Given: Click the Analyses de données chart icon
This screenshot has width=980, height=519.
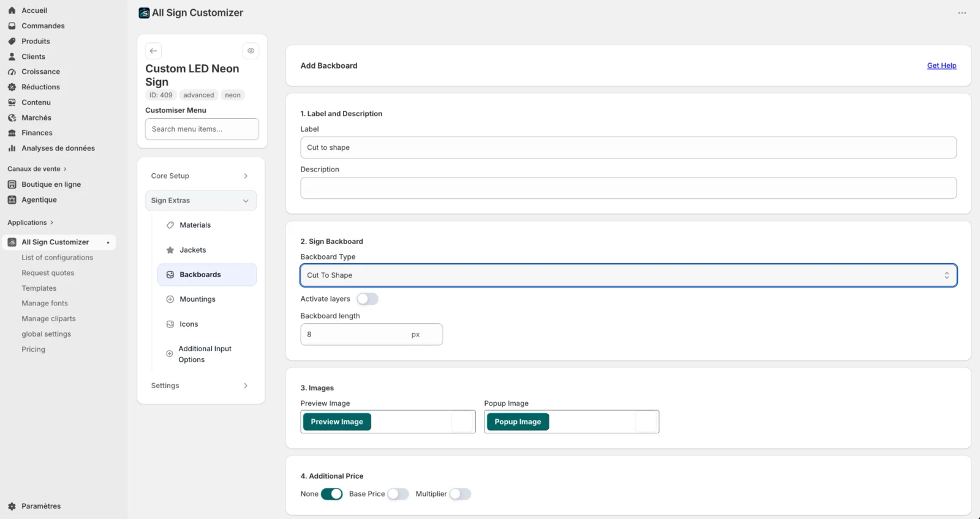Looking at the screenshot, I should pos(12,148).
